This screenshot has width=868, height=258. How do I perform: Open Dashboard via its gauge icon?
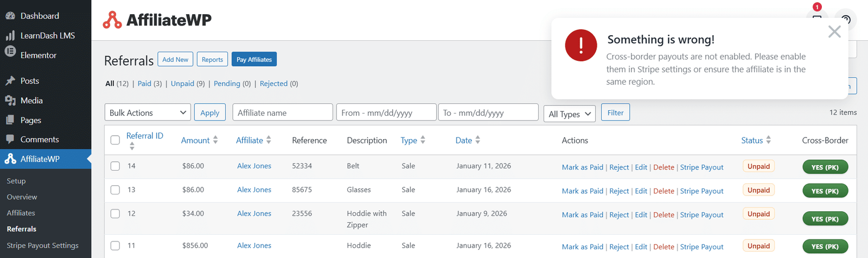click(10, 16)
